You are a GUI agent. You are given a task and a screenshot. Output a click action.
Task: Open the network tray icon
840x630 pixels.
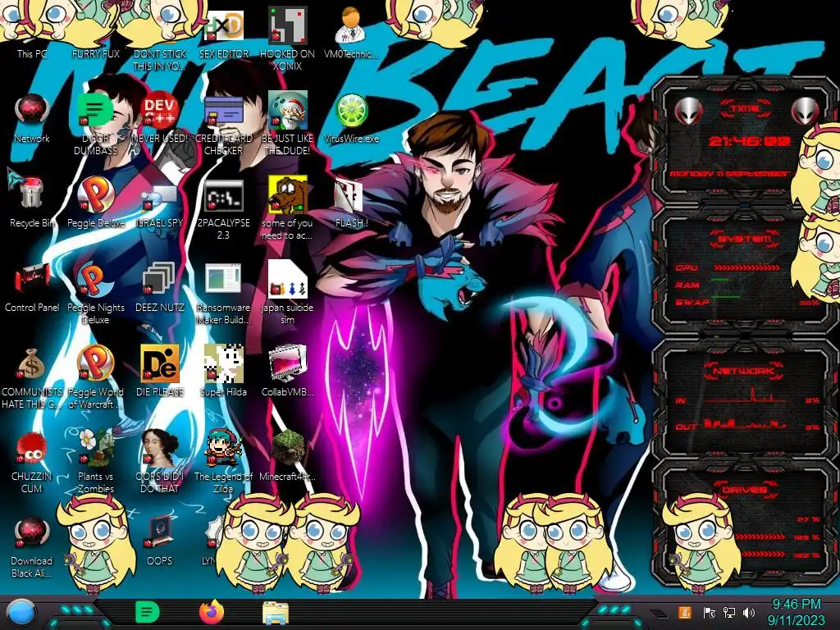click(x=728, y=613)
